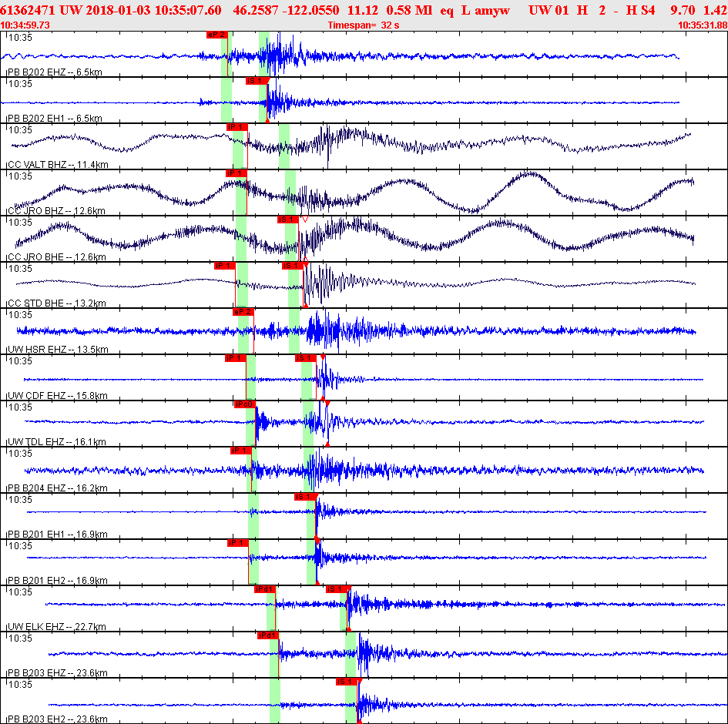The width and height of the screenshot is (728, 724).
Task: Click the S pick marker on CC JRO BHE
Action: click(x=287, y=220)
